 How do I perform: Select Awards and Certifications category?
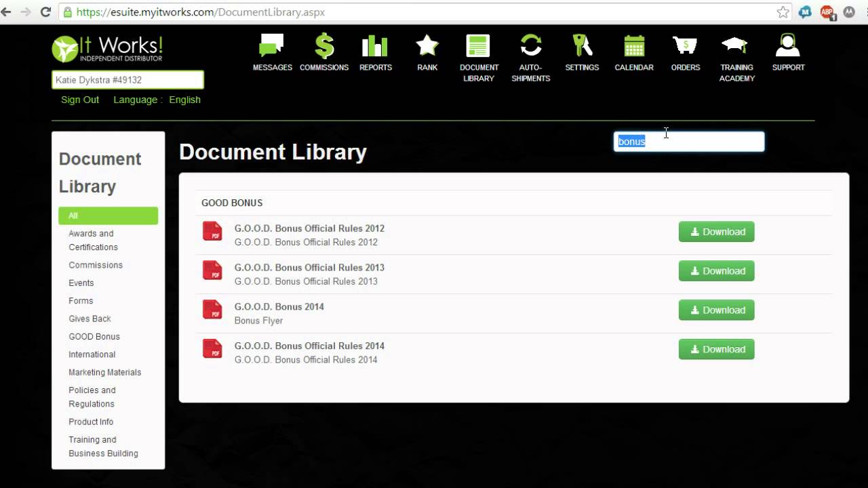coord(93,240)
